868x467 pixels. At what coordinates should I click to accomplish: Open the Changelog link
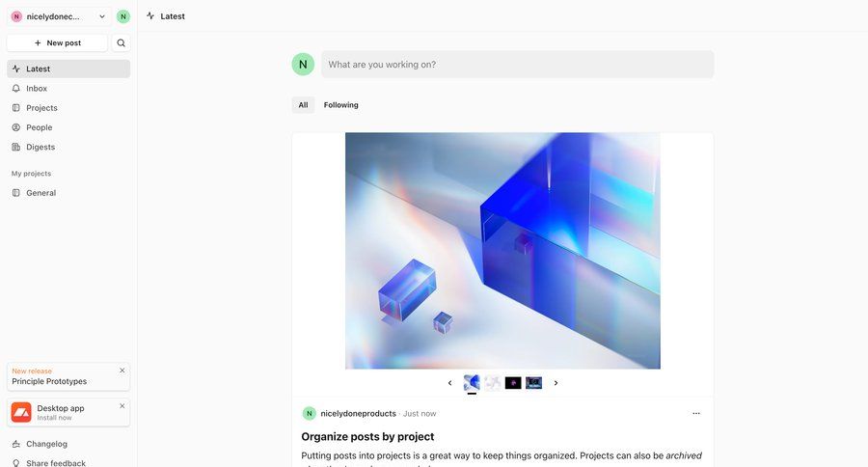[x=46, y=444]
